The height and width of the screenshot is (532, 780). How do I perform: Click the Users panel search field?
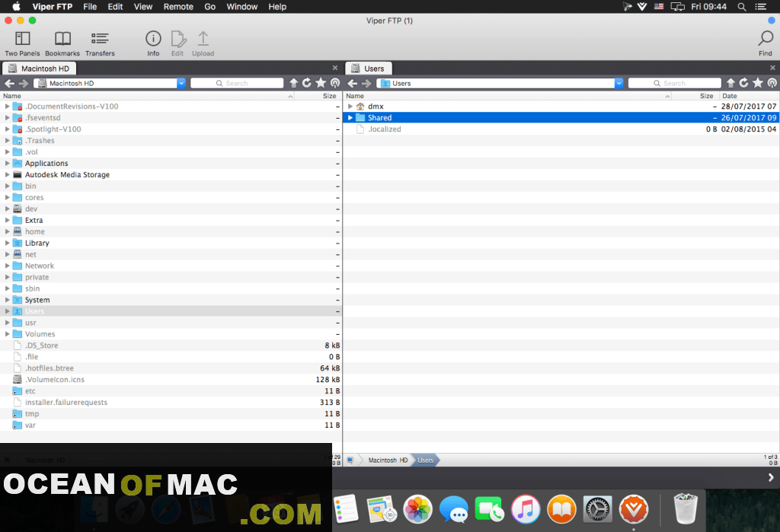tap(675, 83)
